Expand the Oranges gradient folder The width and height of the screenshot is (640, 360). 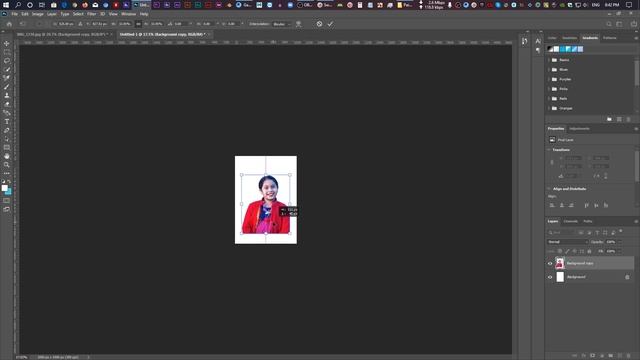pyautogui.click(x=549, y=108)
